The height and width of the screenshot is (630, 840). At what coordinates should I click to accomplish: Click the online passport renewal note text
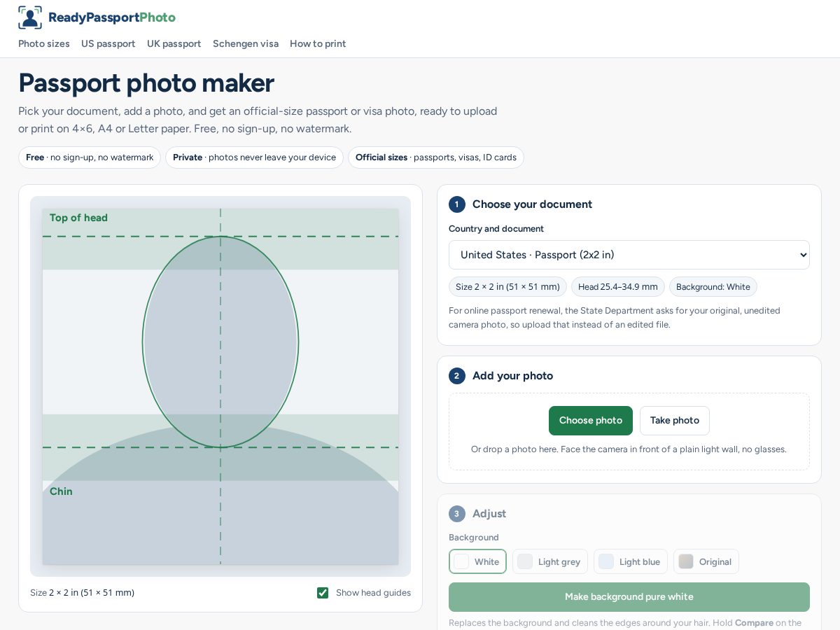pos(615,318)
